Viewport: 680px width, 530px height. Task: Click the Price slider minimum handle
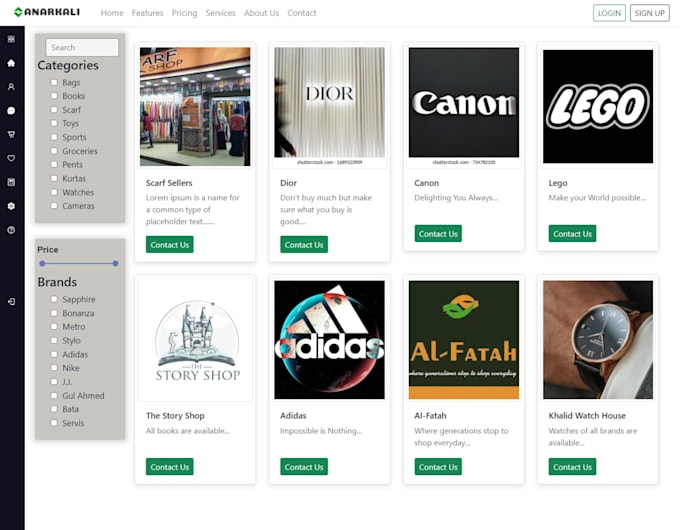[x=42, y=263]
